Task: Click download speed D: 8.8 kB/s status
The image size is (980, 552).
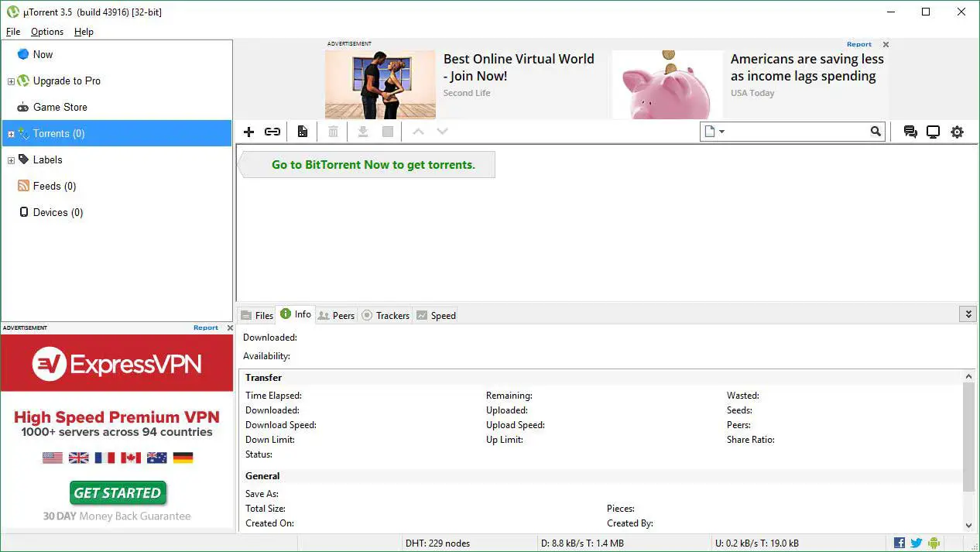Action: click(581, 543)
